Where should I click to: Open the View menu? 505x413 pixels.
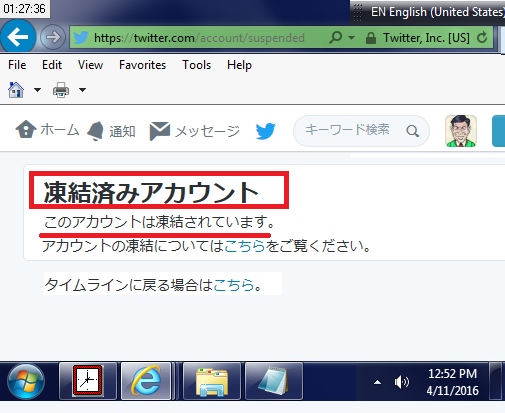(90, 65)
